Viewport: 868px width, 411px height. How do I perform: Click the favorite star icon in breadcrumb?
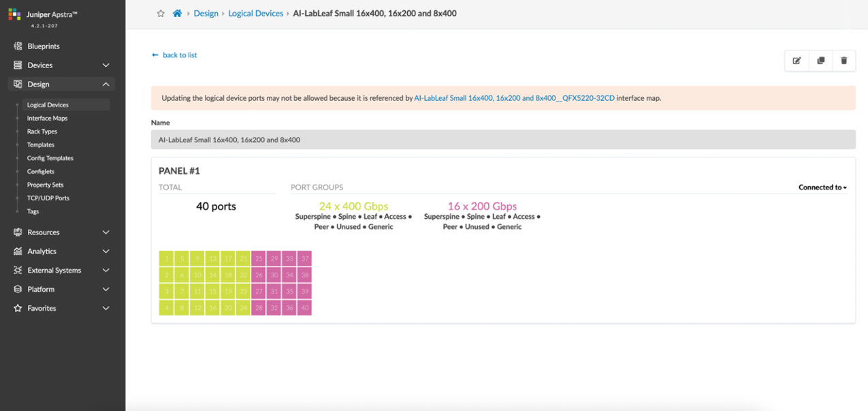pyautogui.click(x=161, y=14)
